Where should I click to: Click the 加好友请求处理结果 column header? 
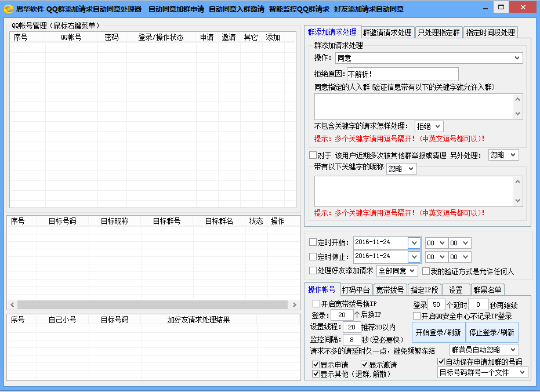[x=199, y=320]
